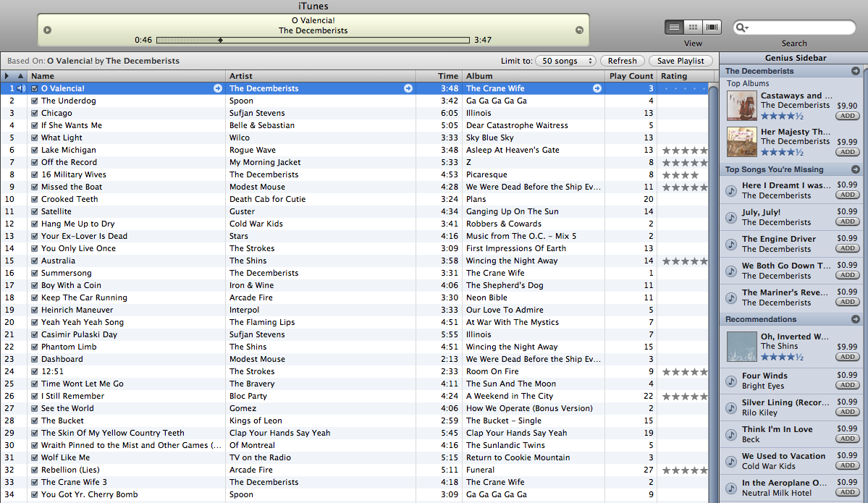Set rating stars on Lake Michigan row
This screenshot has height=503, width=868.
coord(685,150)
